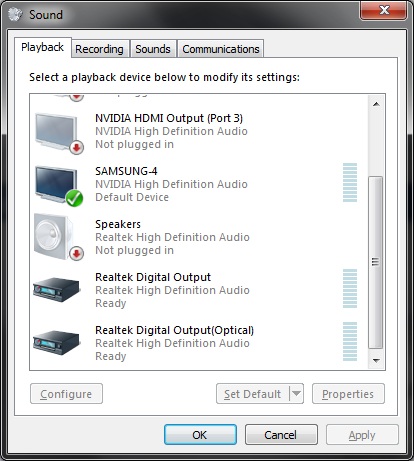Viewport: 414px width, 461px height.
Task: Select 'Realtek Digital Output(Optical)' device name text
Action: click(x=174, y=330)
